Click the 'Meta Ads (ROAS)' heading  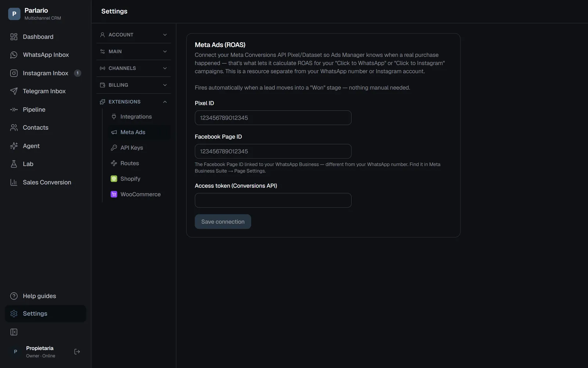point(220,45)
